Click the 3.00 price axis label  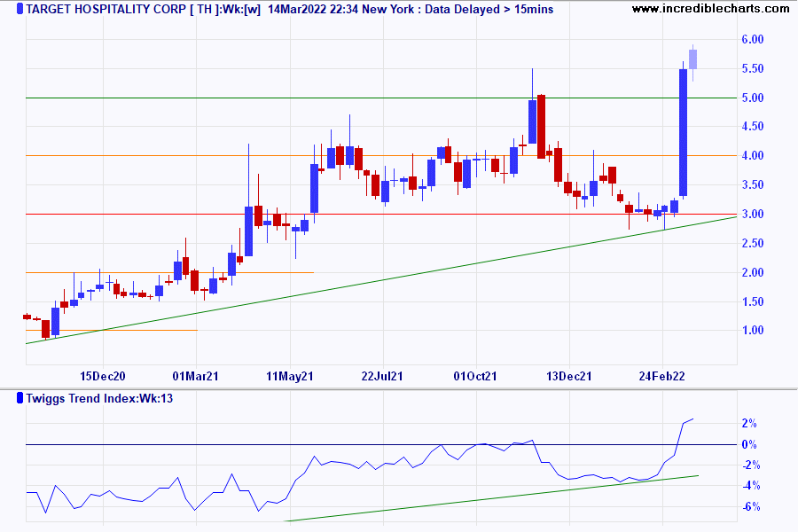(753, 214)
